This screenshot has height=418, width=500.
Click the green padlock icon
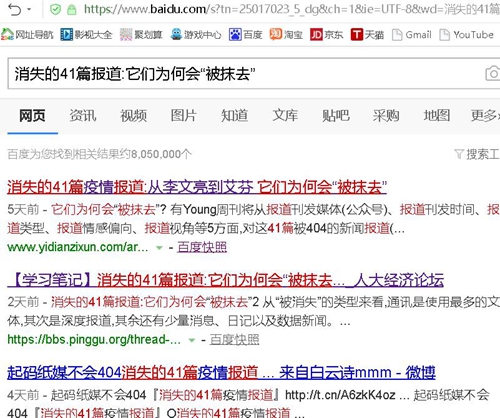[71, 10]
